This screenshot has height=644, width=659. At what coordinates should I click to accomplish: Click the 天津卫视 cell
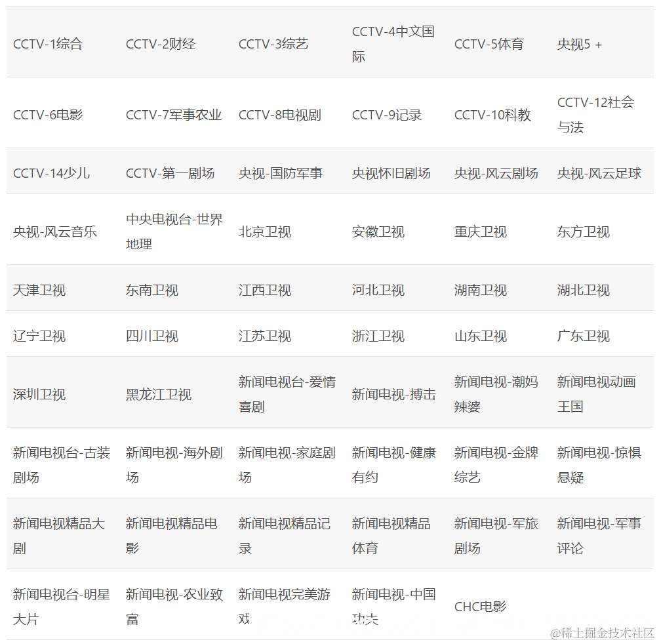click(39, 290)
